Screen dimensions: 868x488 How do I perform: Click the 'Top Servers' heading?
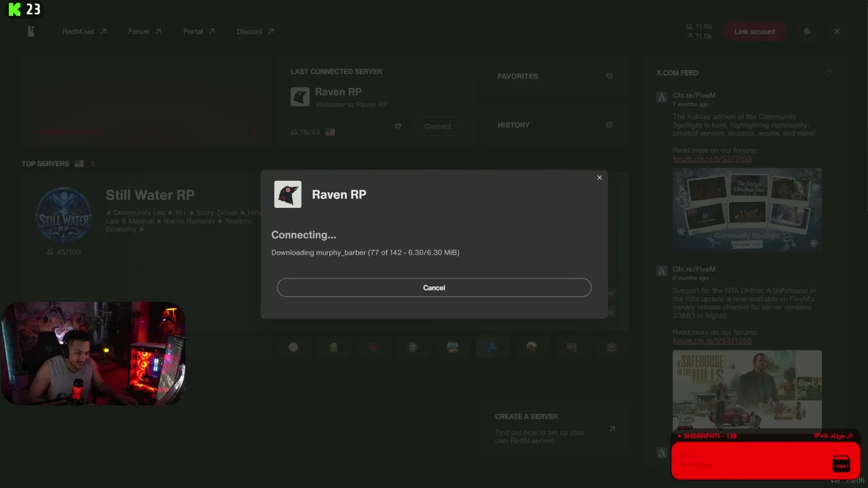45,163
